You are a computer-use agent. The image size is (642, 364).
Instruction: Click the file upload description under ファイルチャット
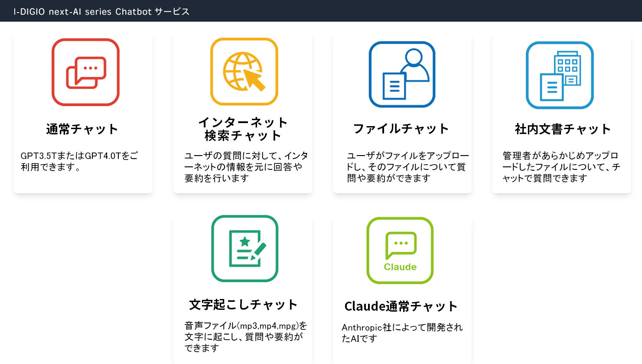[x=407, y=167]
